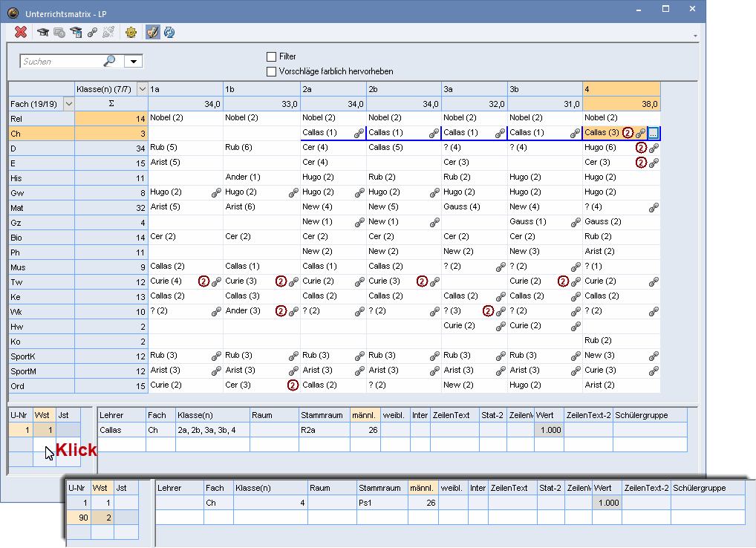Click the R2a Stammraum cell

(325, 430)
